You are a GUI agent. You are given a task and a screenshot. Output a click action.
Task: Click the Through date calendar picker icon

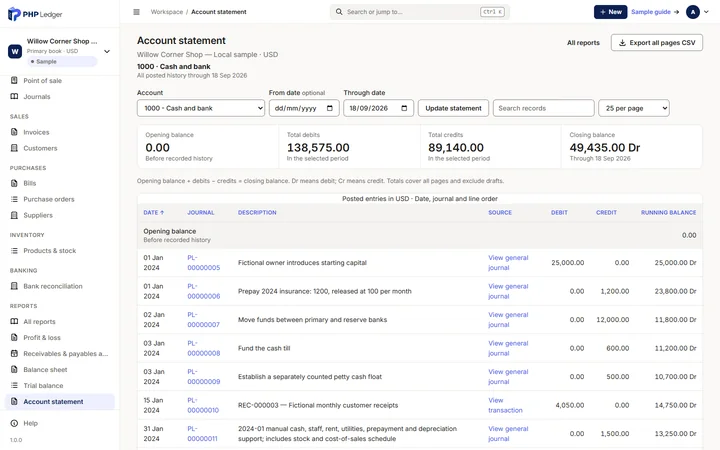(x=404, y=108)
